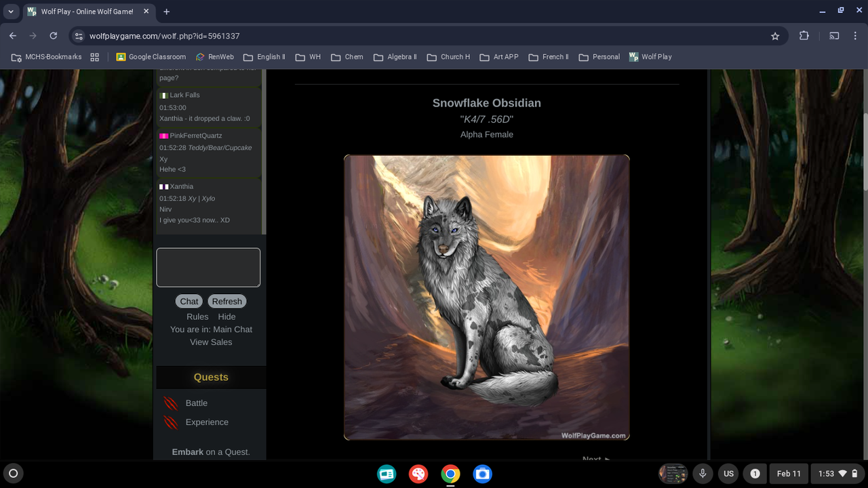The image size is (868, 488).
Task: Refresh the chat with Refresh button
Action: coord(226,302)
